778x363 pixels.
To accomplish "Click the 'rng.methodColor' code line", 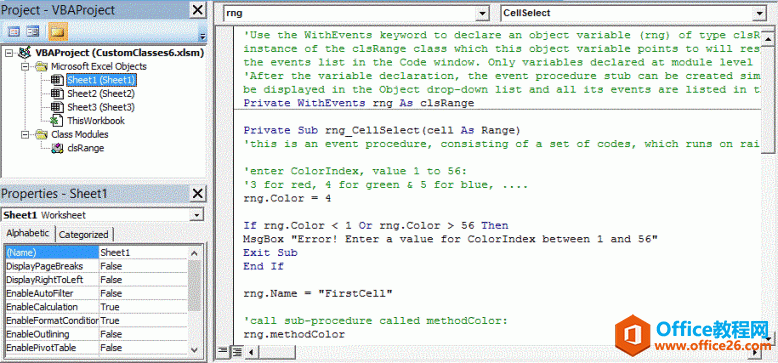I will (294, 334).
